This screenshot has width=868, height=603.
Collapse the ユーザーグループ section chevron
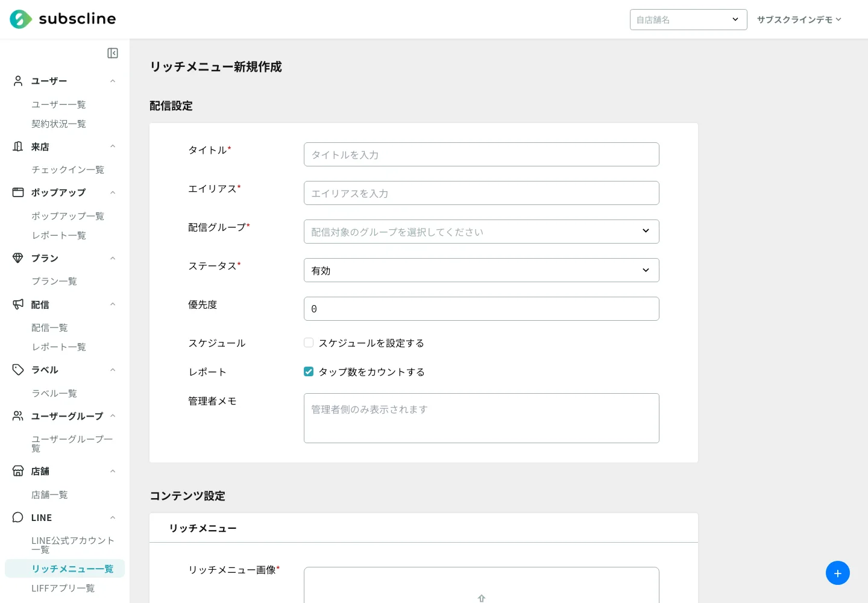[x=113, y=416]
